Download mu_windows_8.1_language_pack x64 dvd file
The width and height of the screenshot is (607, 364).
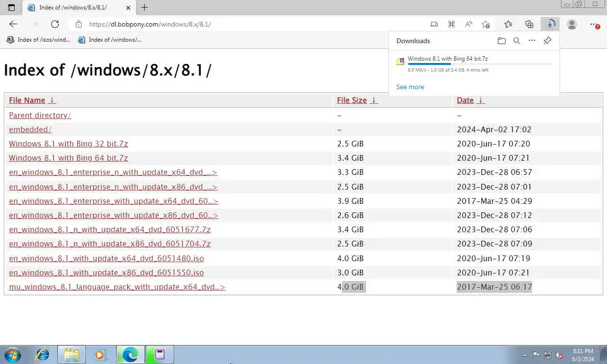[x=117, y=287]
